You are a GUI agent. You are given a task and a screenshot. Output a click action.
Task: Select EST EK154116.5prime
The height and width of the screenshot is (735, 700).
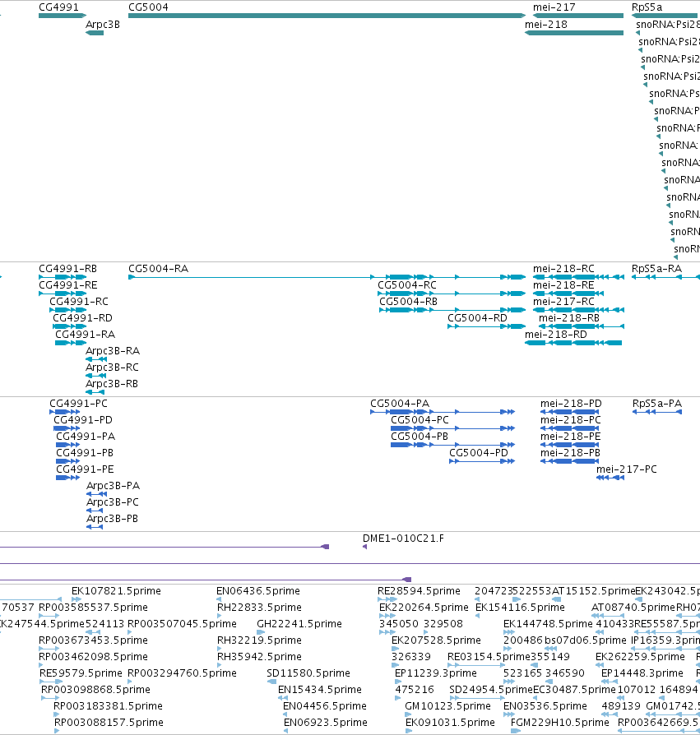[520, 608]
